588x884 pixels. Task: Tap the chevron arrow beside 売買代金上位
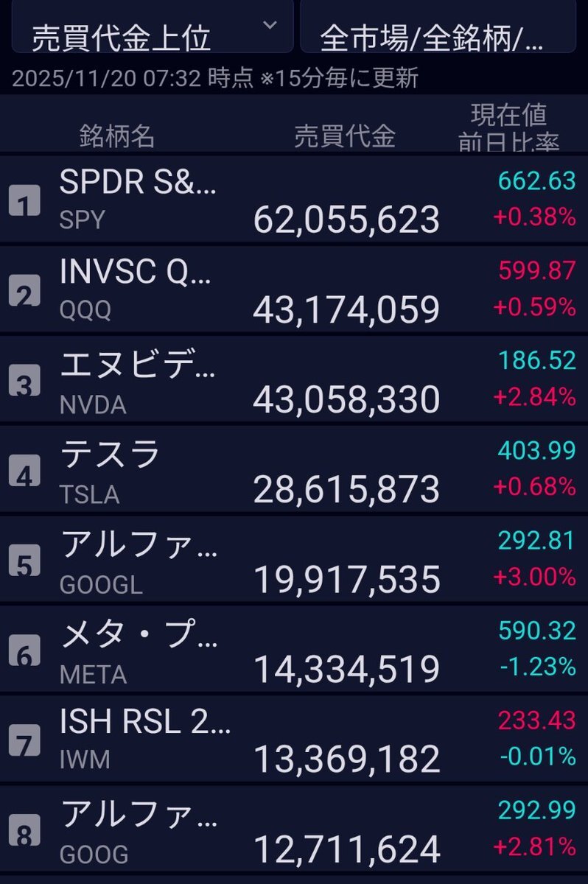[x=270, y=26]
